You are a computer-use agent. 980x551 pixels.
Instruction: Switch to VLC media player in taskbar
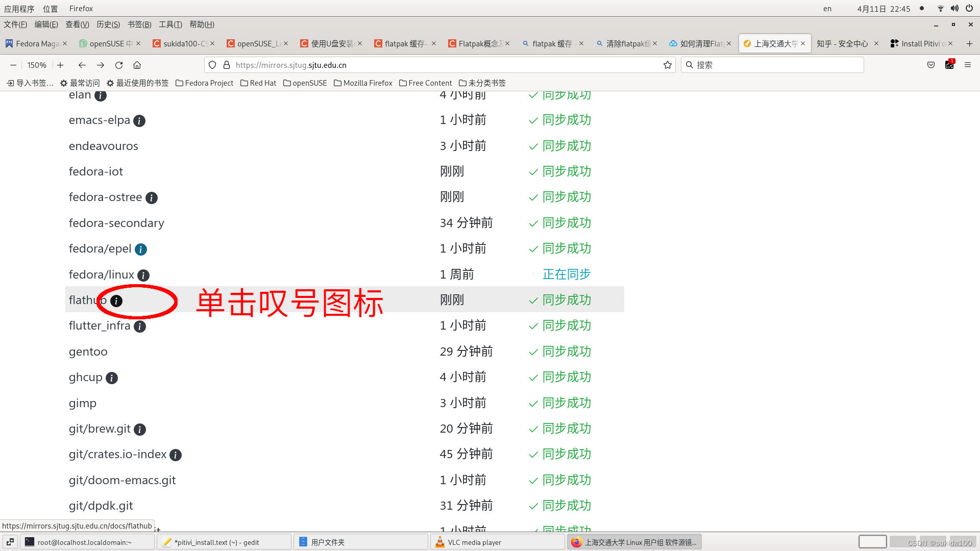pos(498,542)
